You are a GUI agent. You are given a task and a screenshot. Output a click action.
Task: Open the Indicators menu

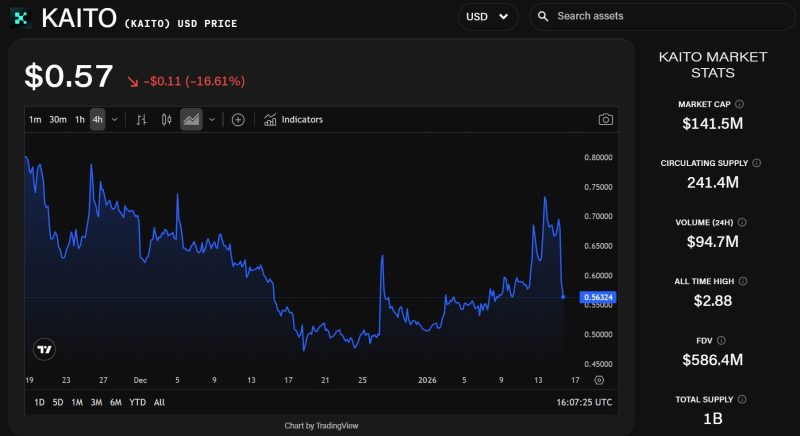pyautogui.click(x=293, y=120)
